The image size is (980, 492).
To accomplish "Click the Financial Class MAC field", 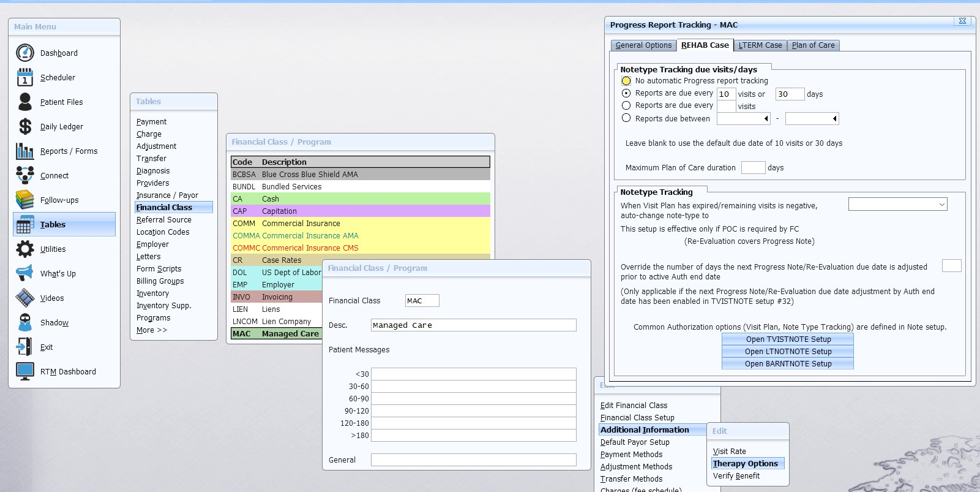I will coord(422,300).
